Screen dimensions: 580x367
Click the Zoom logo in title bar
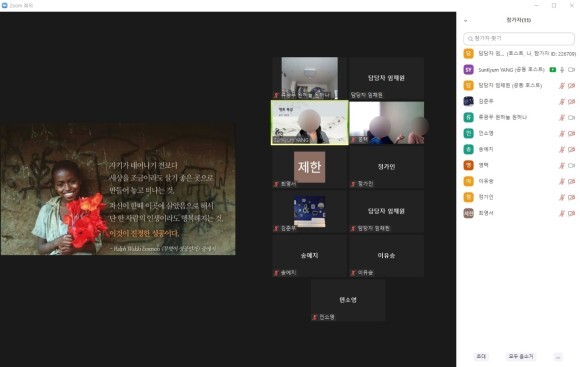[4, 6]
